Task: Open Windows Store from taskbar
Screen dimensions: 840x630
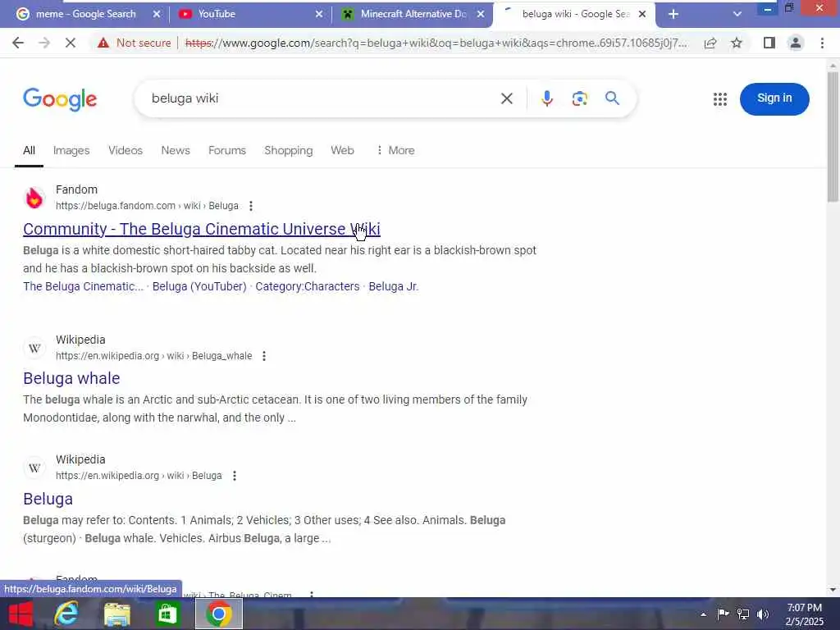Action: point(167,614)
